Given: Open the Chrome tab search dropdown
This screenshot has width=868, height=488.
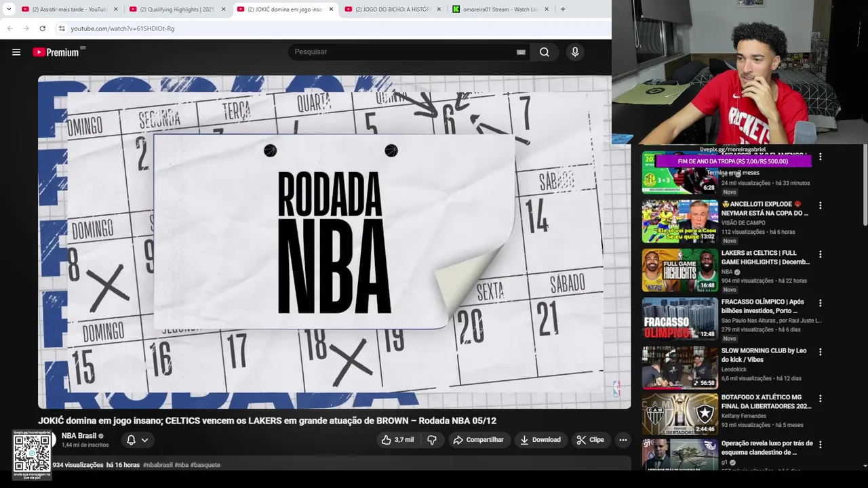Looking at the screenshot, I should coord(9,9).
